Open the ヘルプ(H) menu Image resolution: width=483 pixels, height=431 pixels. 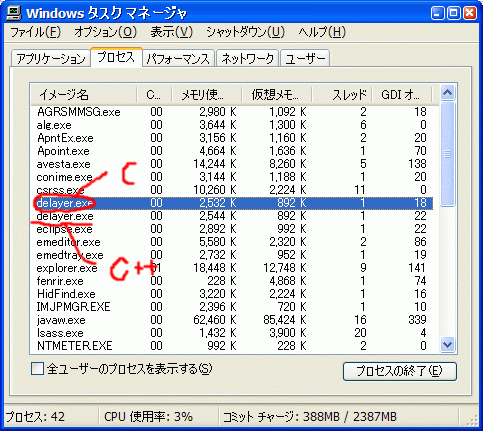322,32
